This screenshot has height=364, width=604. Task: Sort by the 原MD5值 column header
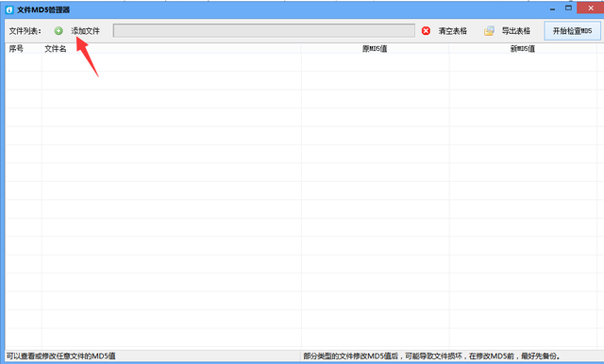pos(375,48)
